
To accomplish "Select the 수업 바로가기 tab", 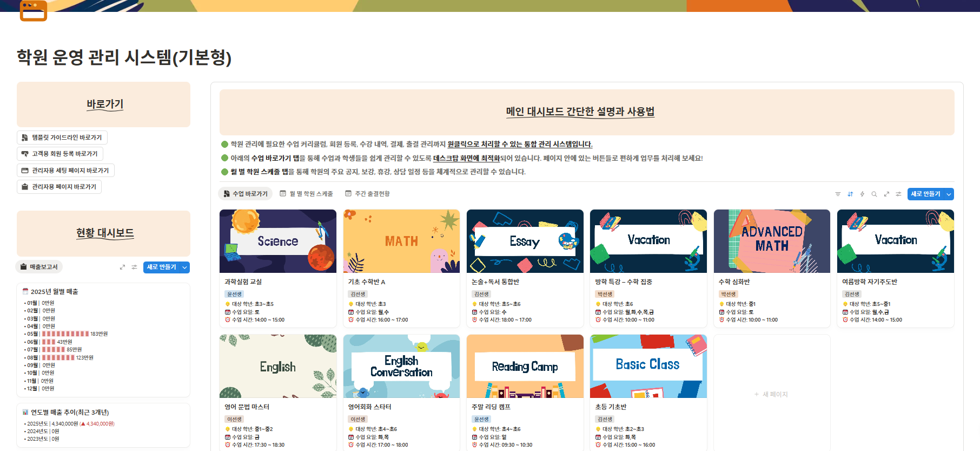I will click(x=246, y=194).
